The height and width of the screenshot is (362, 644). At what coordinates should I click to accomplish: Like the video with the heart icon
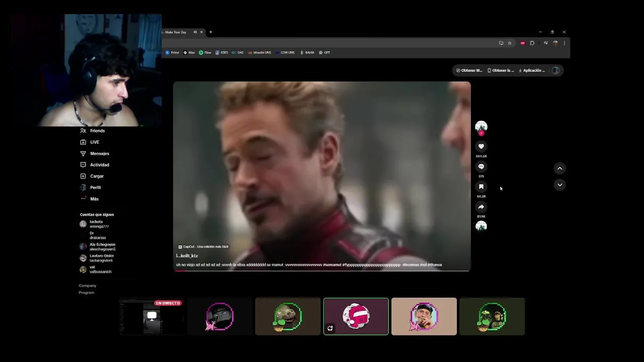(x=481, y=146)
